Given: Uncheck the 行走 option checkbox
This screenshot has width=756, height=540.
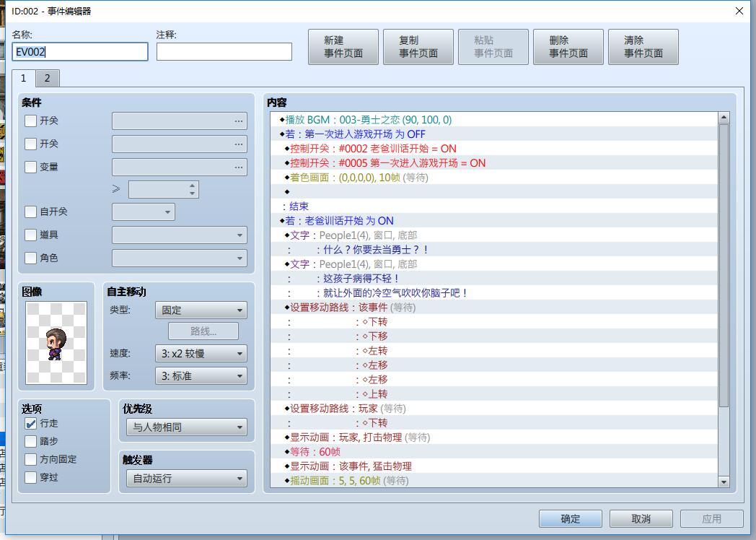Looking at the screenshot, I should 30,423.
